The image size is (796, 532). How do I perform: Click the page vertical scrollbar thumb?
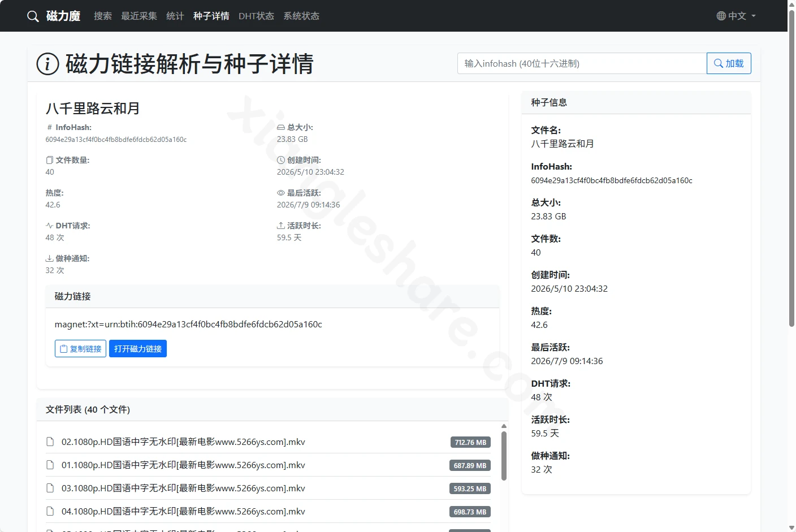(x=791, y=168)
